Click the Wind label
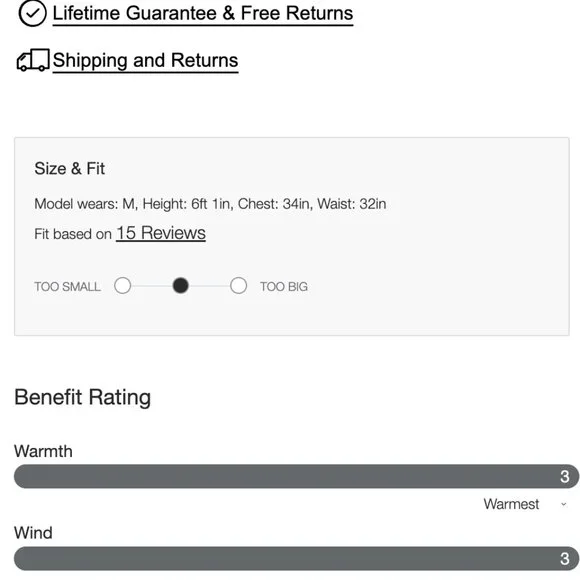Viewport: 580px width, 580px height. click(x=33, y=533)
